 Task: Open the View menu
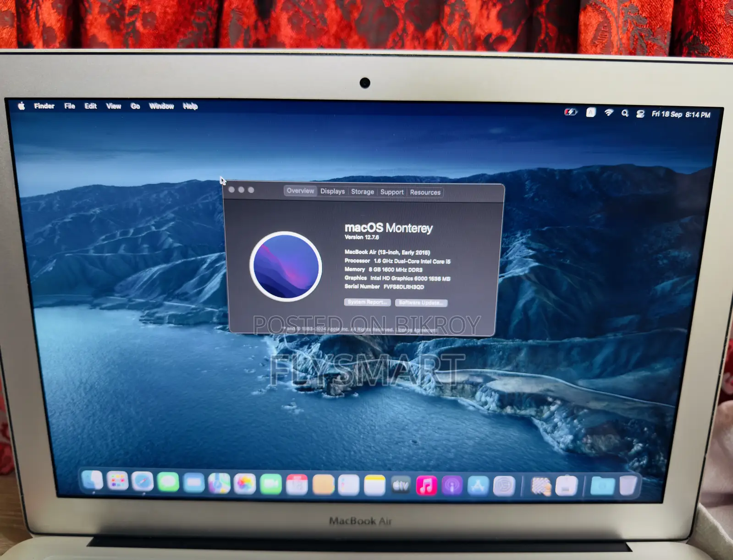point(114,106)
